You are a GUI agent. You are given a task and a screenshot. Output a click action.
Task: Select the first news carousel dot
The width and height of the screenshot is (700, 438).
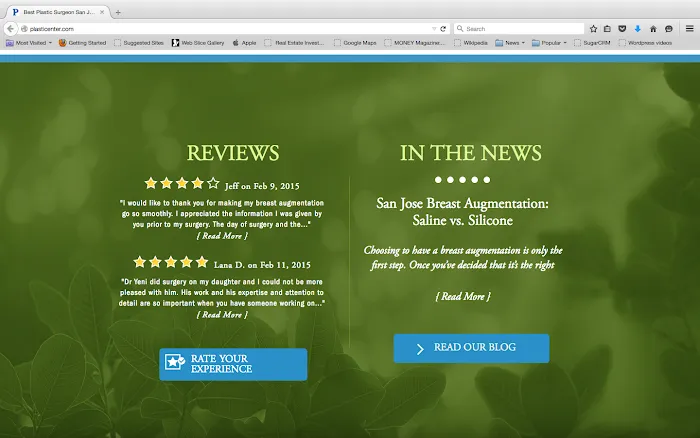pos(439,180)
